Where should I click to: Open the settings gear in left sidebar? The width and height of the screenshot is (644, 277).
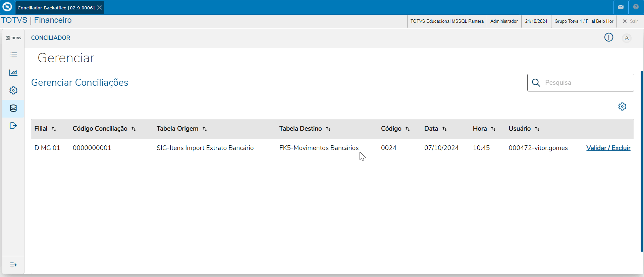click(13, 90)
